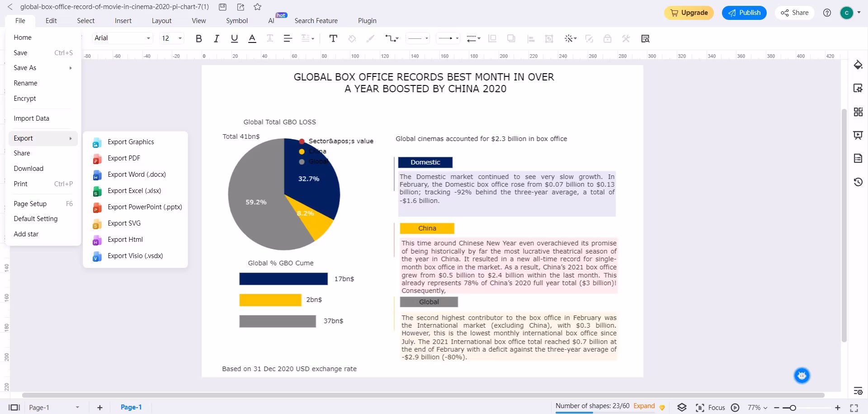
Task: Choose Export PDF from the export submenu
Action: click(x=124, y=158)
